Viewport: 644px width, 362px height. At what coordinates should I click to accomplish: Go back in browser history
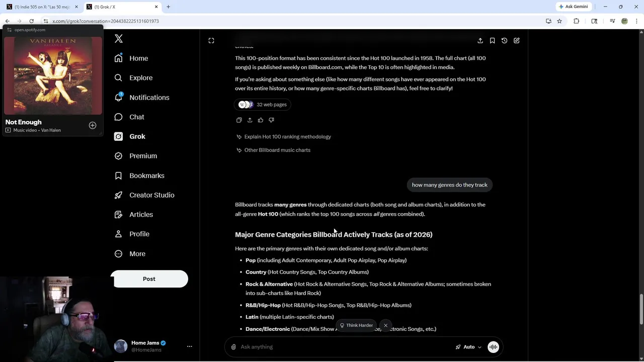8,21
